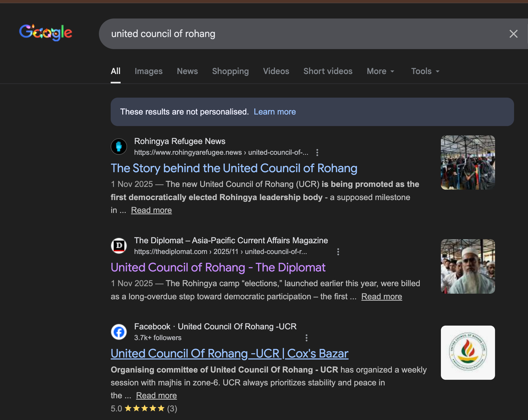Viewport: 528px width, 420px height.
Task: Click The Diplomat site favicon
Action: pyautogui.click(x=119, y=246)
